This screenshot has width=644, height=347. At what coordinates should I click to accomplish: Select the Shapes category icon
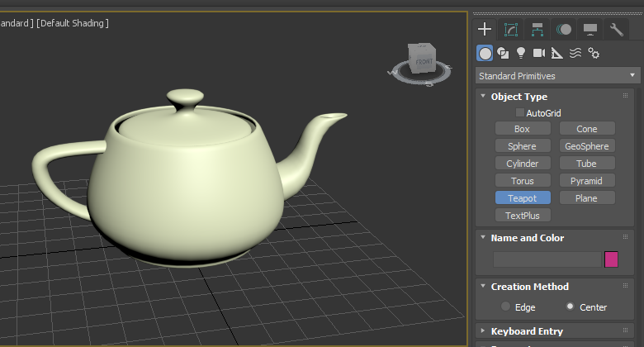coord(503,53)
